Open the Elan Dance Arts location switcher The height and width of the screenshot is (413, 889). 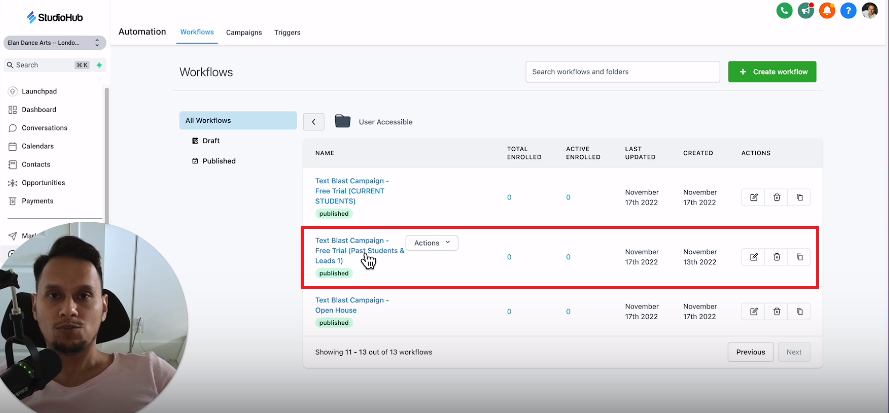pos(54,43)
